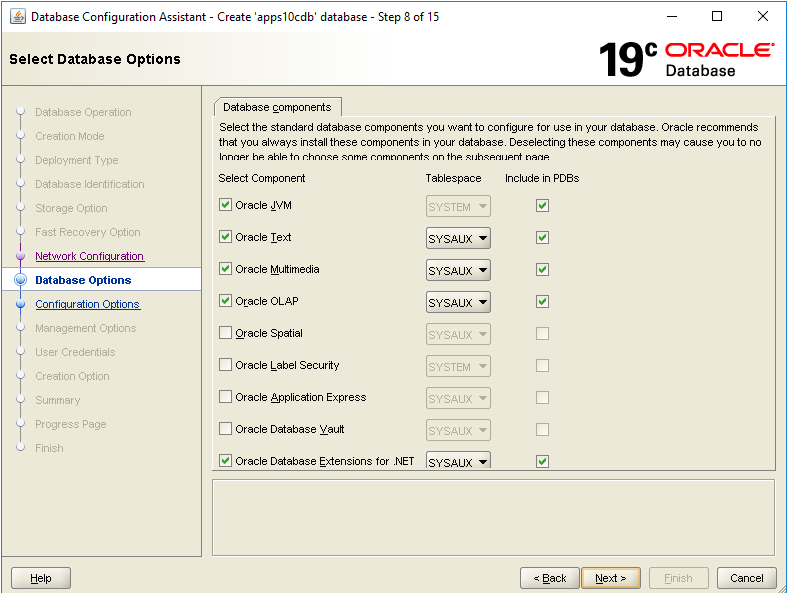Click the Creation Mode step
Image resolution: width=787 pixels, height=593 pixels.
coord(70,136)
